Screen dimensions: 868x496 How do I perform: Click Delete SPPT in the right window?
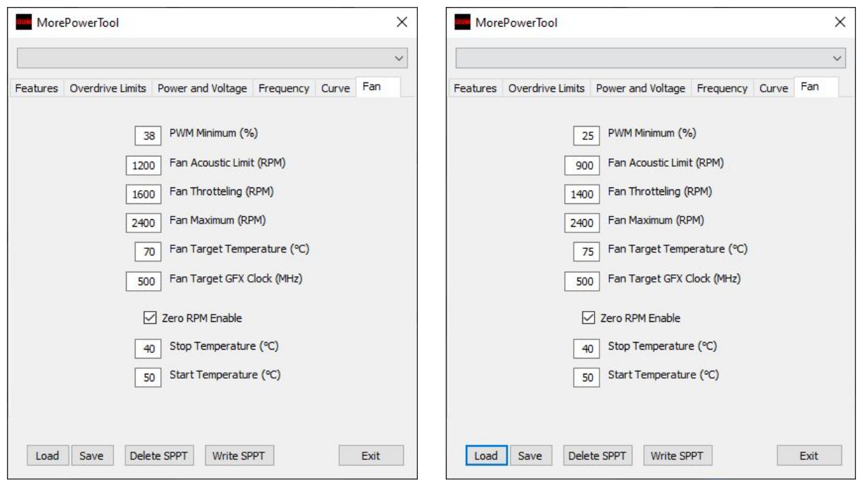(x=597, y=455)
